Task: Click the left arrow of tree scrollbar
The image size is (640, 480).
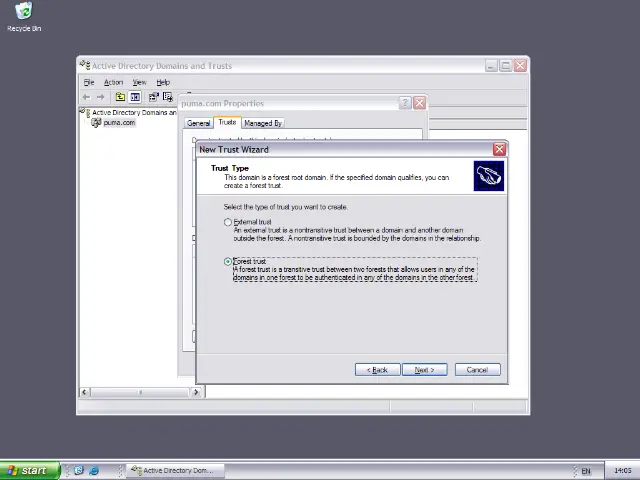Action: pos(84,392)
